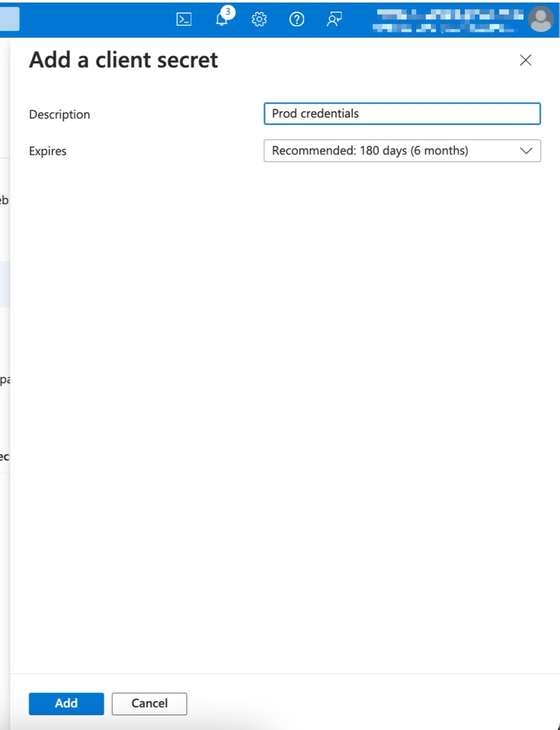The image size is (560, 730).
Task: Click the Cancel button
Action: tap(149, 703)
